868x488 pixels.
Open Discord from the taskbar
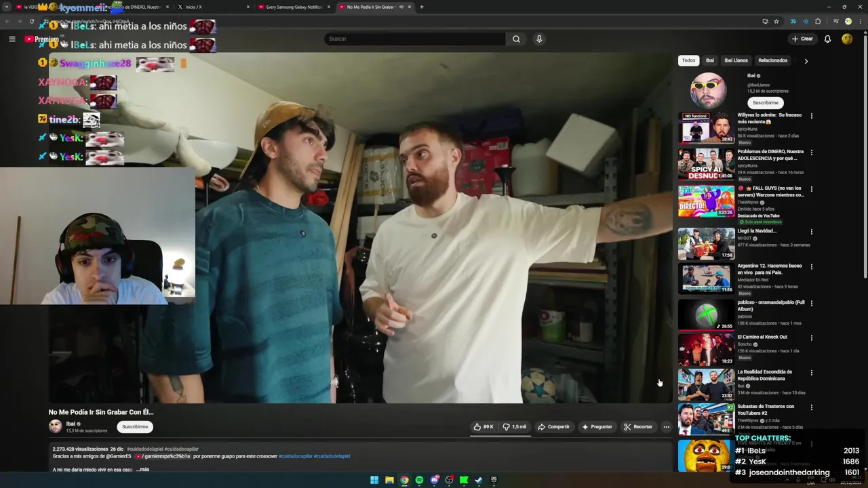434,480
